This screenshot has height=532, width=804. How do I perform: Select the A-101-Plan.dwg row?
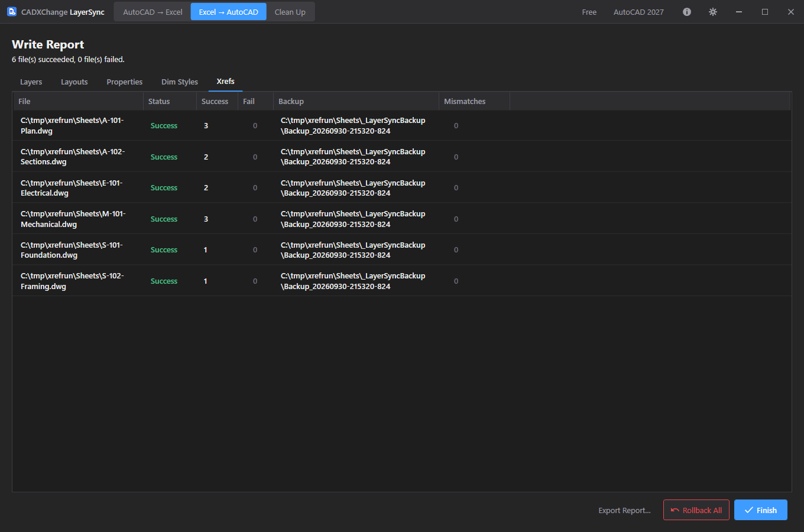(402, 125)
